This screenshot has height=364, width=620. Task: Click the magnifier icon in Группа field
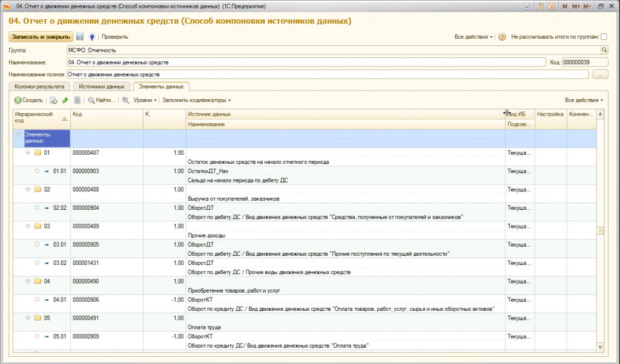[x=604, y=50]
